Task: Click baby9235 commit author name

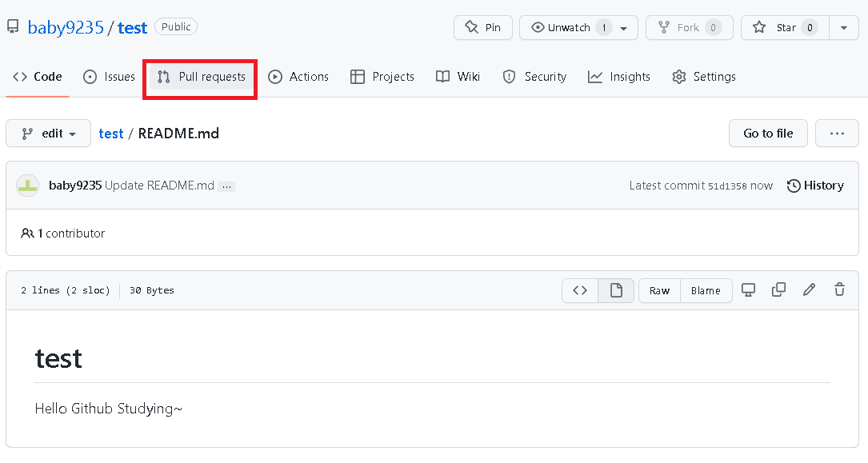Action: click(74, 186)
